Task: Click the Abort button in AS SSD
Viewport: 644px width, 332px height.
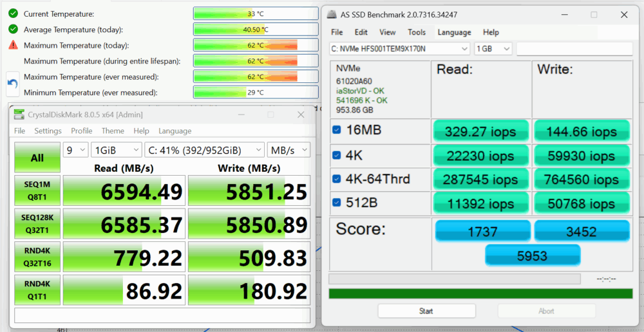Action: [546, 311]
